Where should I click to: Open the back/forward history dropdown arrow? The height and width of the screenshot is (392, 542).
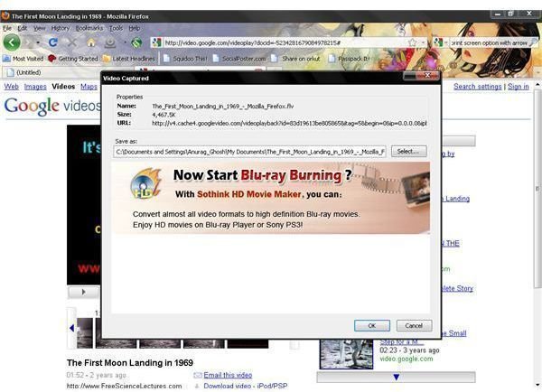tap(38, 42)
